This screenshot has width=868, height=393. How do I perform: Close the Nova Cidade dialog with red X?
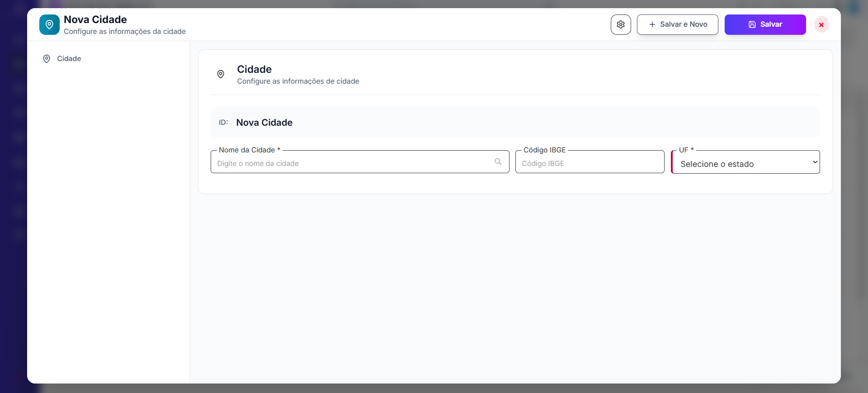tap(821, 25)
